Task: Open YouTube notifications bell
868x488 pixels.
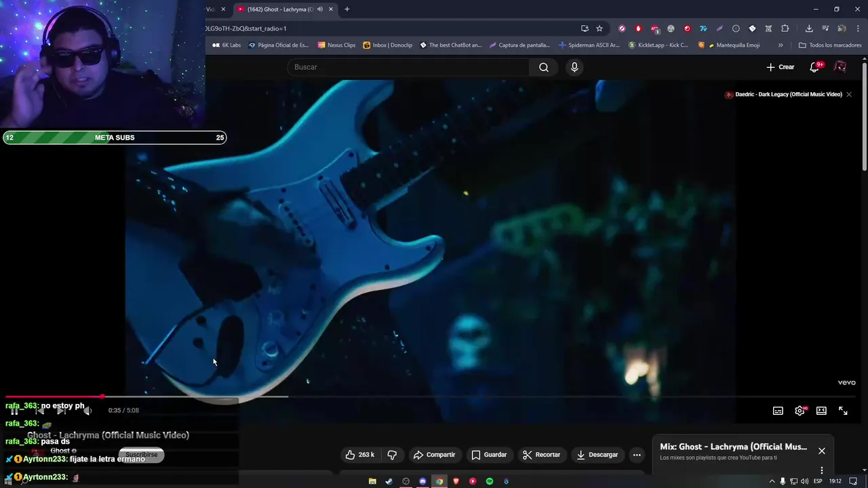Action: (815, 67)
